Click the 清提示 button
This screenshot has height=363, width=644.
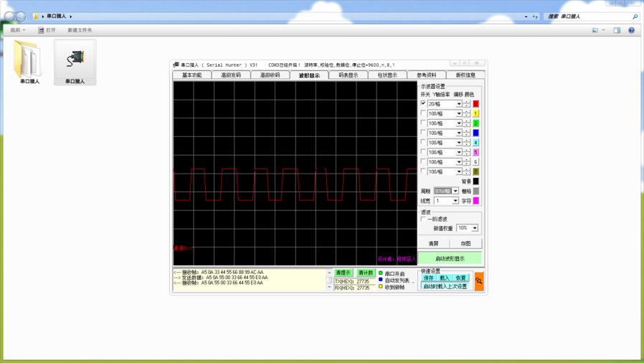tap(344, 273)
